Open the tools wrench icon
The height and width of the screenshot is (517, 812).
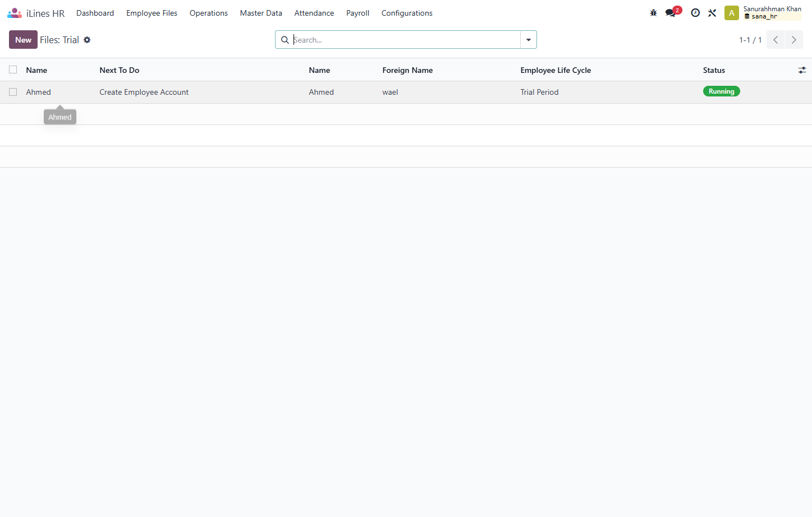(712, 13)
